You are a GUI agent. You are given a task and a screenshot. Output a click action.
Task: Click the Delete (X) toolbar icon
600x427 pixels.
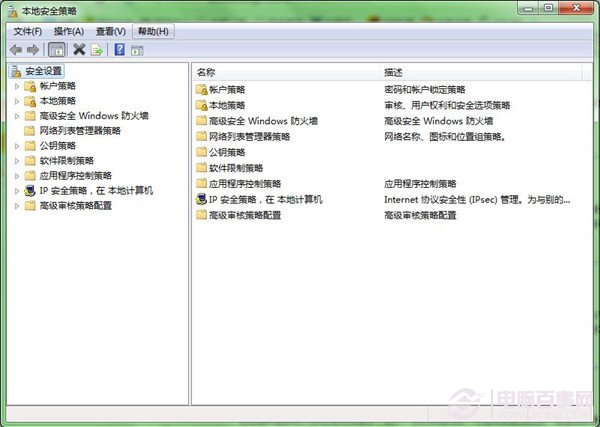tap(79, 49)
